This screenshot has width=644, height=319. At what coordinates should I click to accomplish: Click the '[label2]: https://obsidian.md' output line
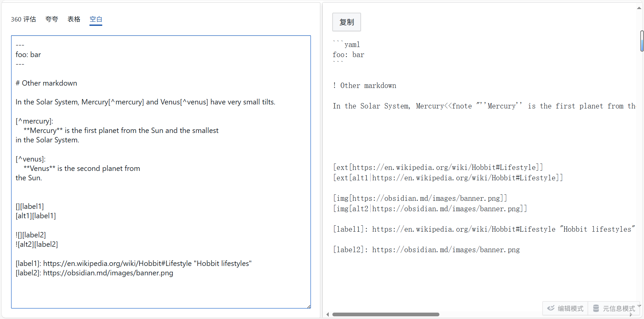coord(426,249)
